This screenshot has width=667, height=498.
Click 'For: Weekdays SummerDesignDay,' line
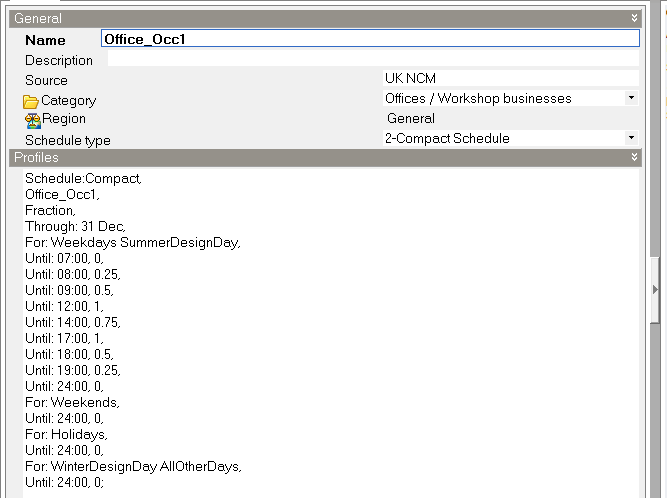pos(133,242)
